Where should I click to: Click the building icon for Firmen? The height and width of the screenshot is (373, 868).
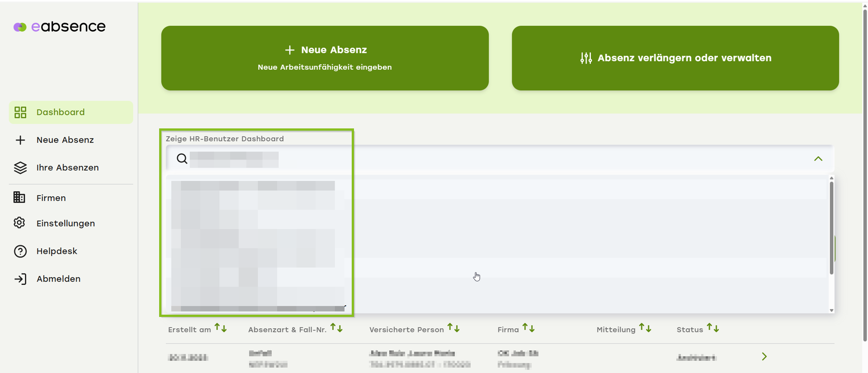(19, 198)
